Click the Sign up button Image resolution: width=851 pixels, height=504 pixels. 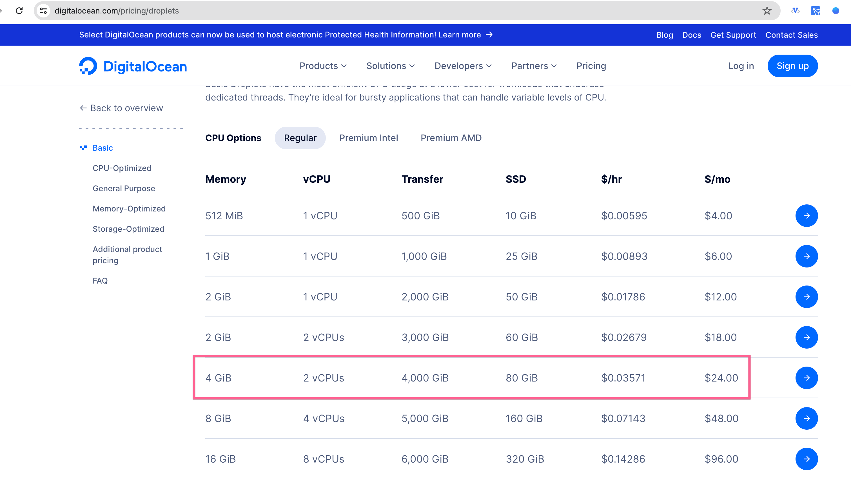(792, 66)
